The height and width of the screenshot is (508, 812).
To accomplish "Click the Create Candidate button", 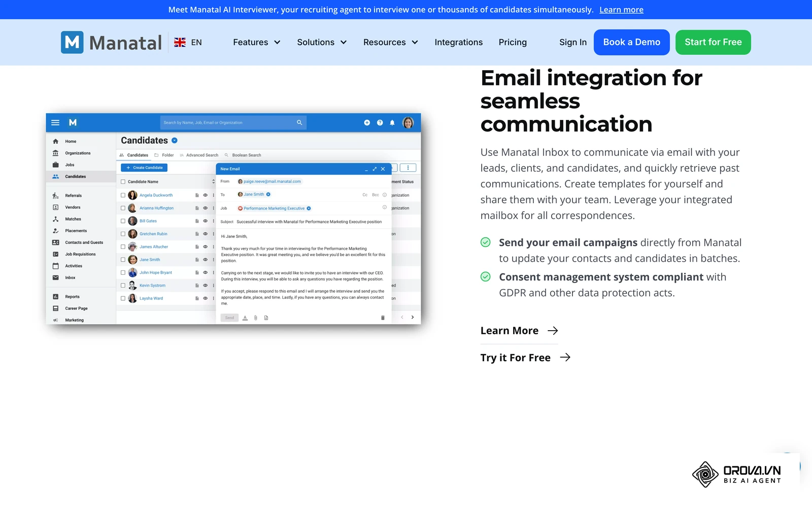I will (x=144, y=168).
